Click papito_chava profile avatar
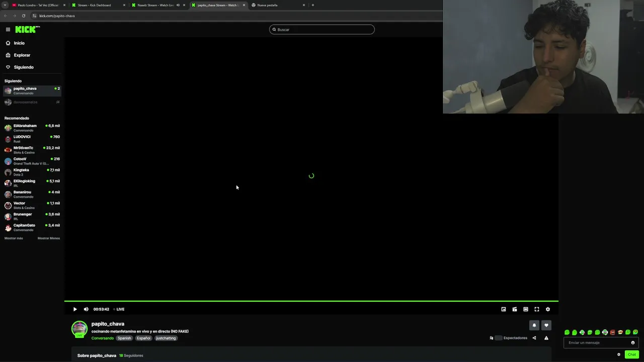The image size is (644, 362). tap(79, 329)
